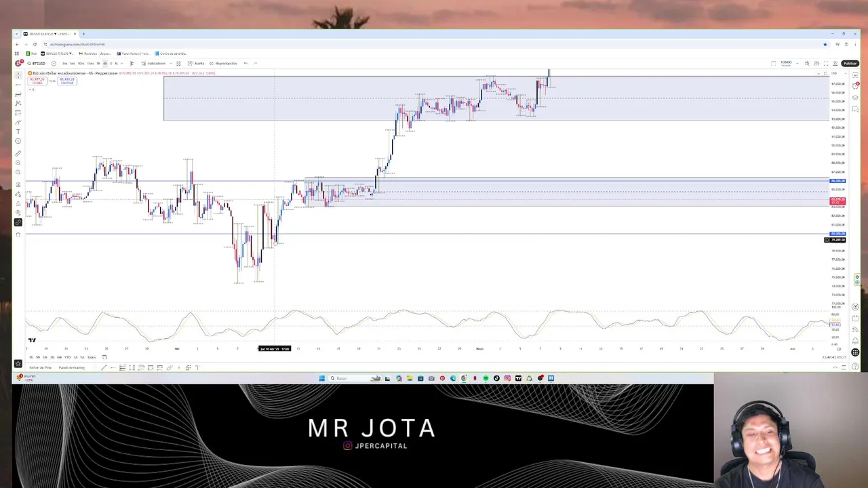Open the watchlist icon in right sidebar

(855, 75)
